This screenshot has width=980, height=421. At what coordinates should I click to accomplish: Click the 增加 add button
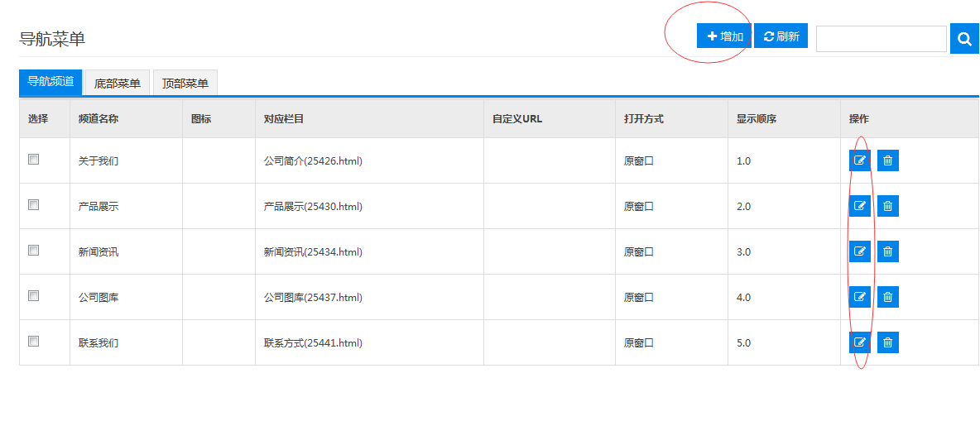click(724, 36)
